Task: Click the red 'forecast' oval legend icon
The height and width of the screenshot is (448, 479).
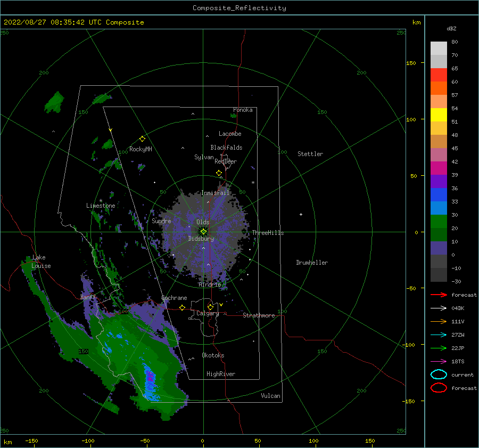Action: tap(439, 388)
